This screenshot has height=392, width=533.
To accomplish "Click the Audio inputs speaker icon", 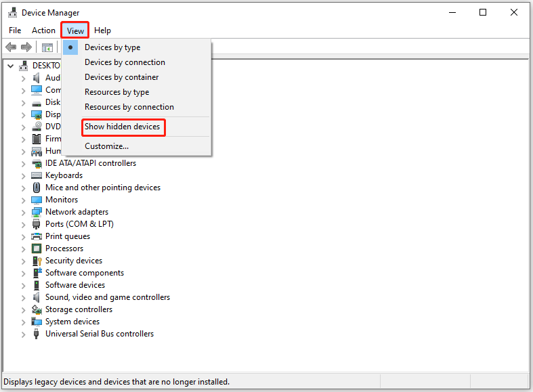I will pyautogui.click(x=36, y=78).
